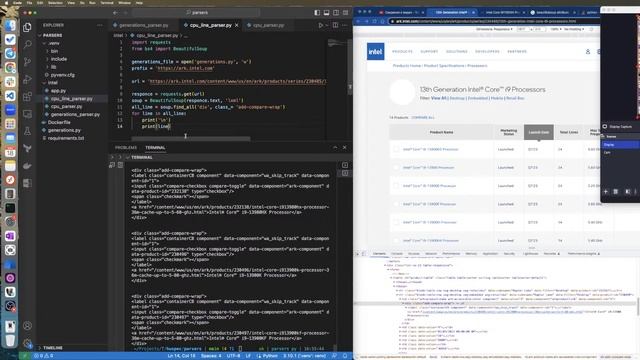Click the Go Back arrow in the VS Code title bar

[x=116, y=13]
